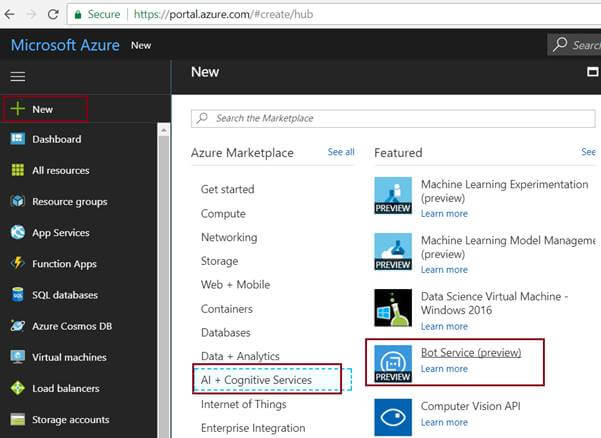601x438 pixels.
Task: Select the Enterprise Integration category
Action: click(x=253, y=428)
